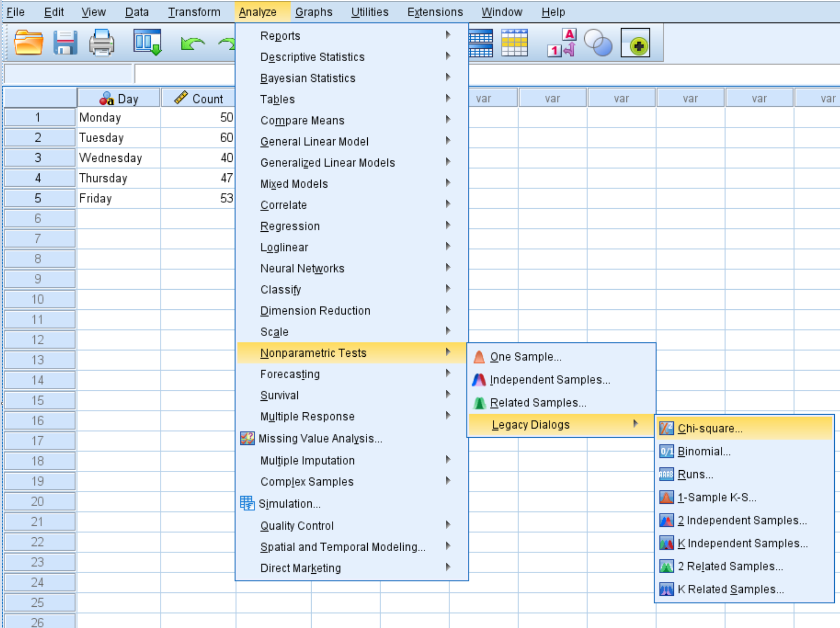The width and height of the screenshot is (840, 628).
Task: Click the One Sample orange curve icon
Action: coord(479,357)
